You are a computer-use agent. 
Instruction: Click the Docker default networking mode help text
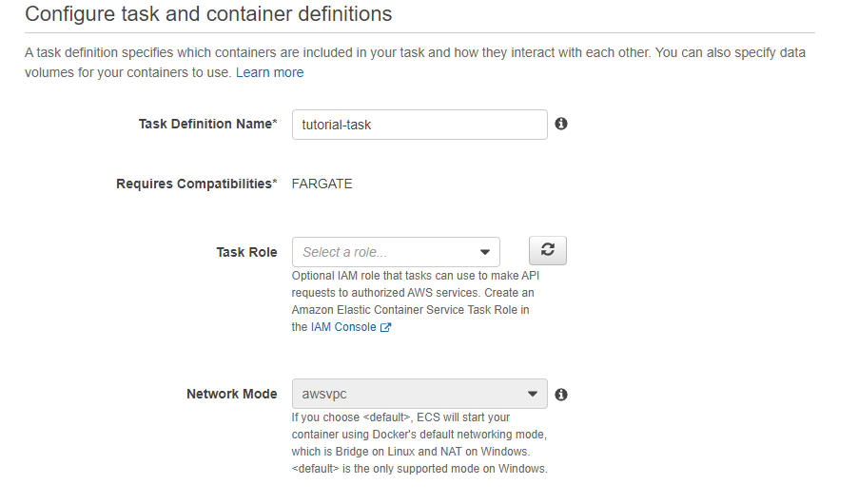coord(419,443)
